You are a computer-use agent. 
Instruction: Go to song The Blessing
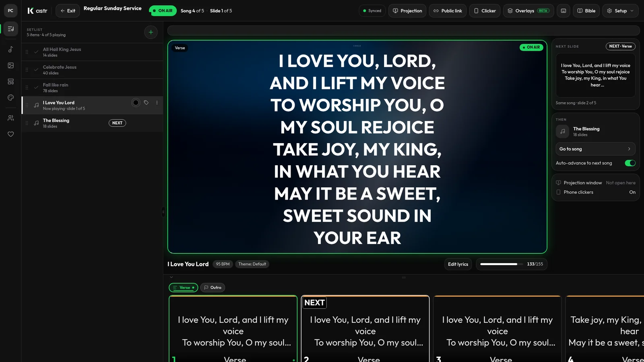tap(595, 149)
